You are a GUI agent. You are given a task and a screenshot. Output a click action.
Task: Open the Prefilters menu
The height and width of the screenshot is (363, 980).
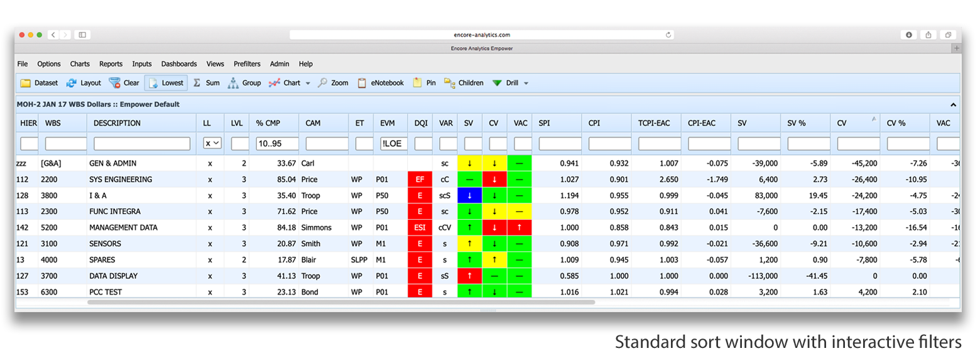point(247,64)
